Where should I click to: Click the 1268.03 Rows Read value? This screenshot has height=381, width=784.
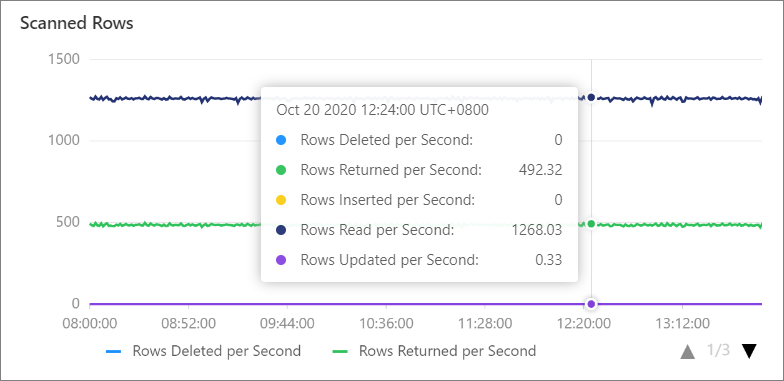(537, 230)
